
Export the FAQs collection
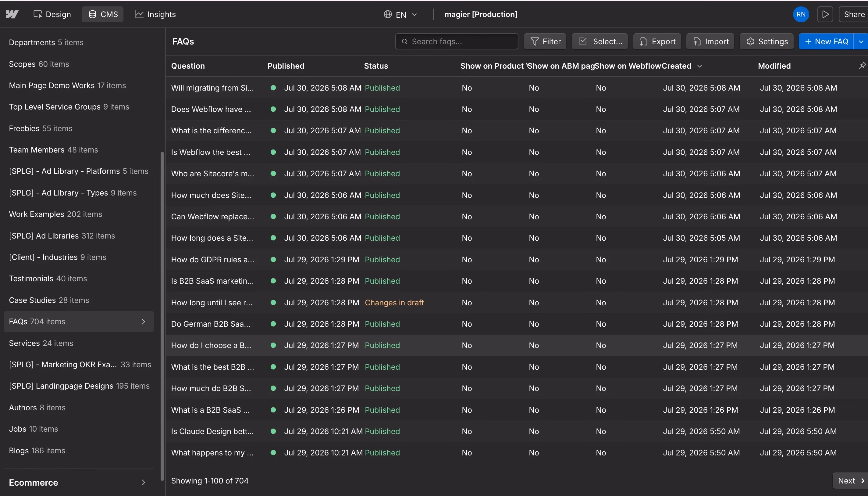point(657,41)
